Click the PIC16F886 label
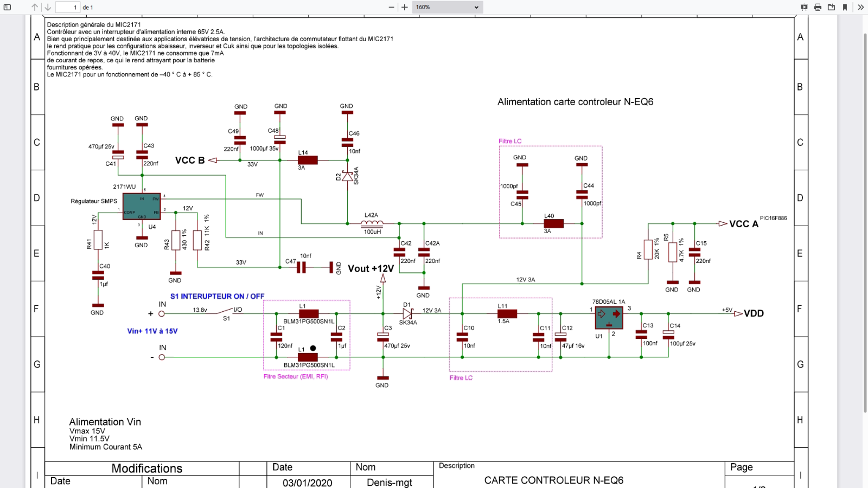Screen dimensions: 868x488 point(773,218)
